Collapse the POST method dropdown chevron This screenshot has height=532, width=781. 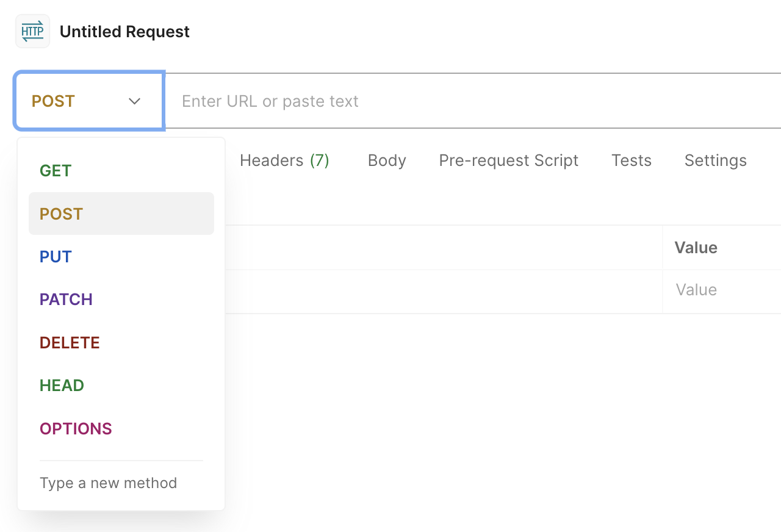(x=135, y=101)
